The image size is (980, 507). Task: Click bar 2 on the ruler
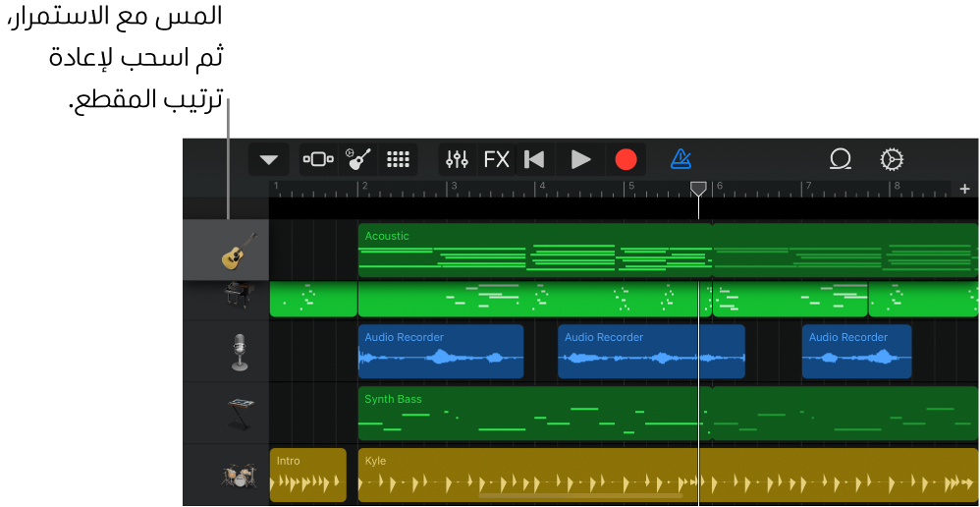[x=363, y=186]
